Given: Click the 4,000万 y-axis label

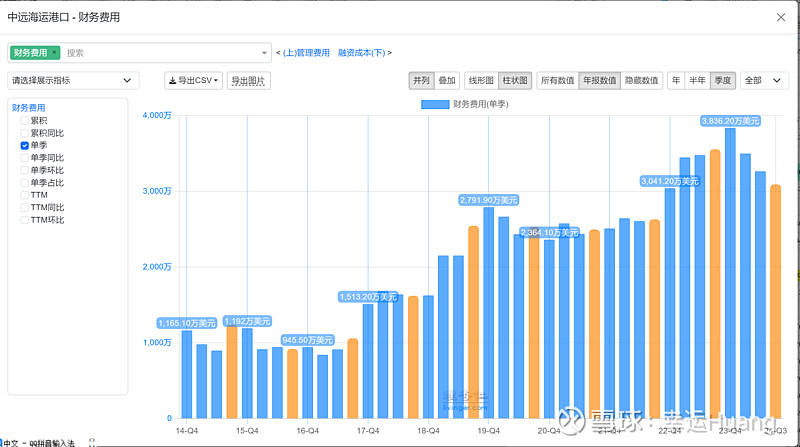Looking at the screenshot, I should tap(157, 115).
